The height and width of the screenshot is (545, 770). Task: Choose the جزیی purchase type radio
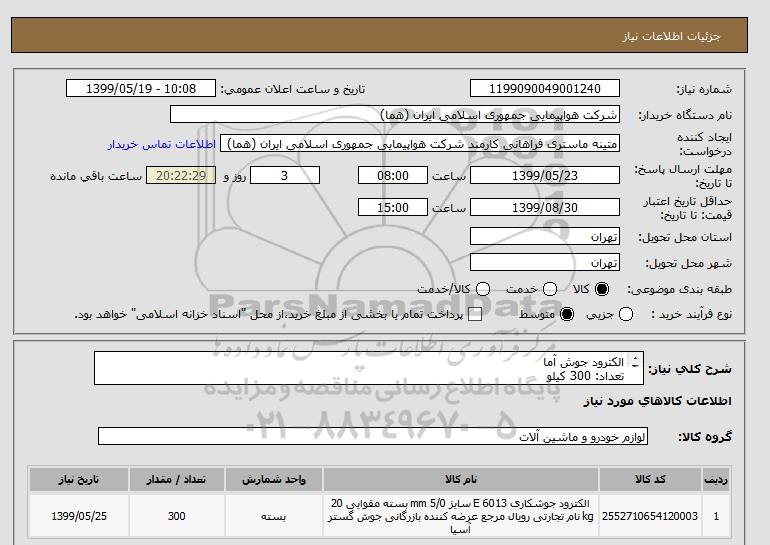click(x=626, y=314)
